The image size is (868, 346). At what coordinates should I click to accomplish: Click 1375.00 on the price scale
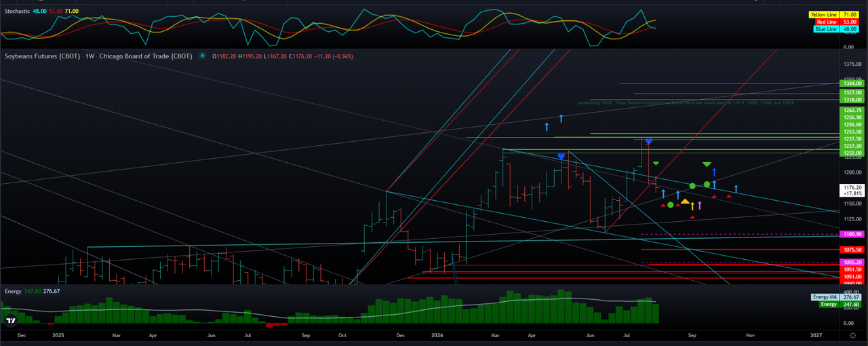pos(852,64)
